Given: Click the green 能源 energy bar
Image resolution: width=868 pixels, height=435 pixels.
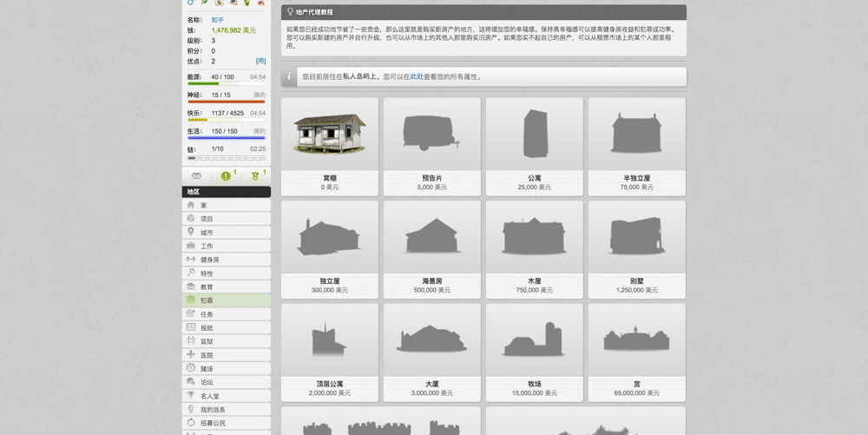Looking at the screenshot, I should coord(227,83).
